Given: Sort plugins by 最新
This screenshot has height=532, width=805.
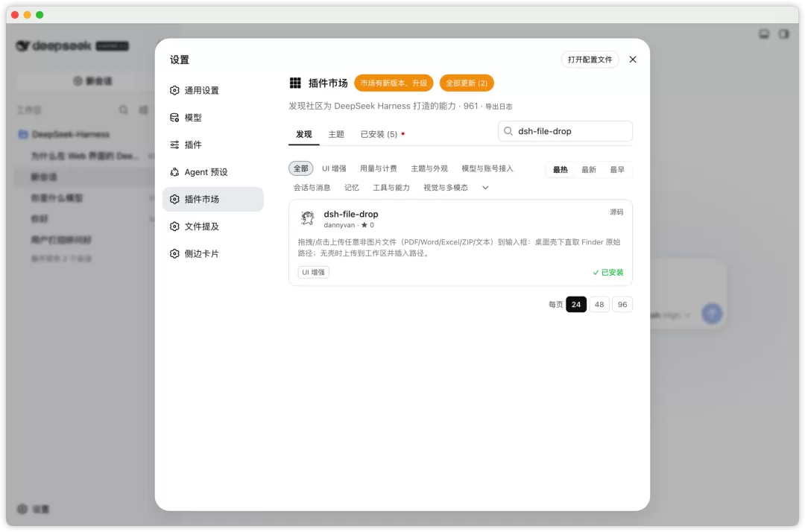Looking at the screenshot, I should 589,170.
